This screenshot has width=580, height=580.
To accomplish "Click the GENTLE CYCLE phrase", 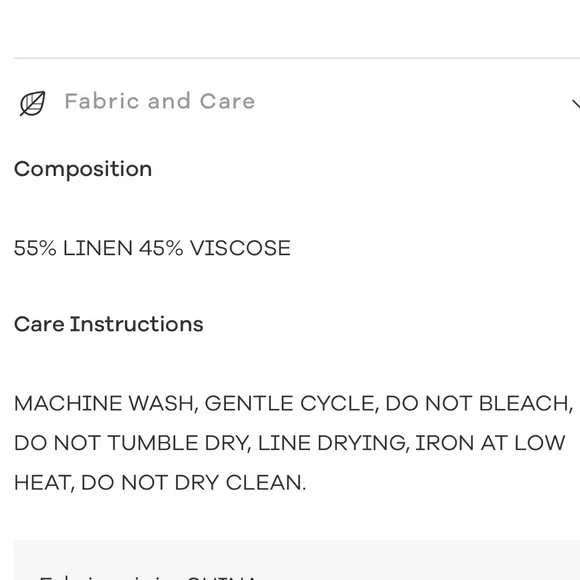I will 291,403.
